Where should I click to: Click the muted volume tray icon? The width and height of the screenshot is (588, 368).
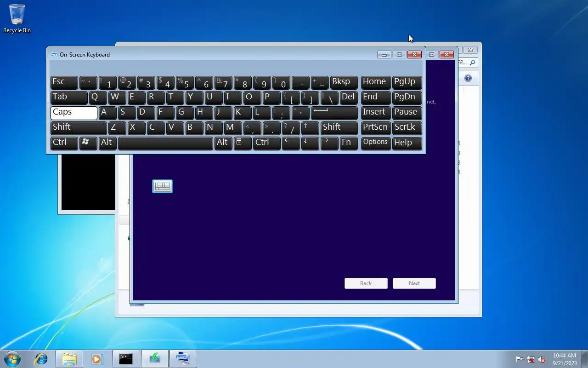[542, 359]
